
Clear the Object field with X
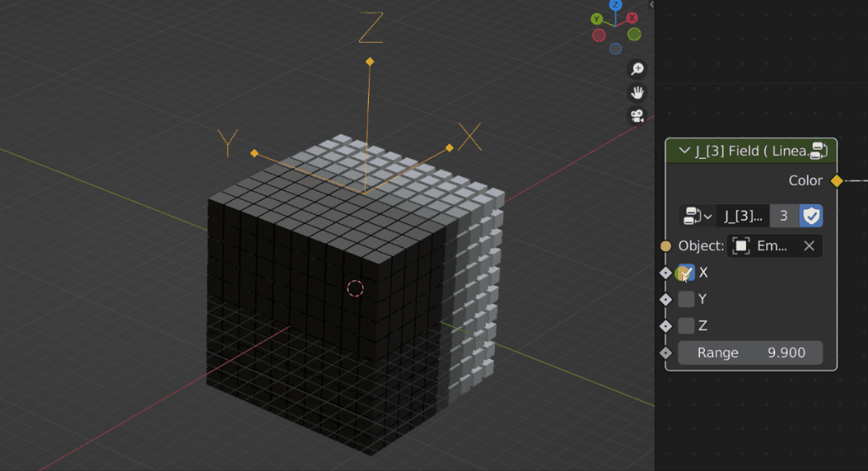[x=809, y=246]
